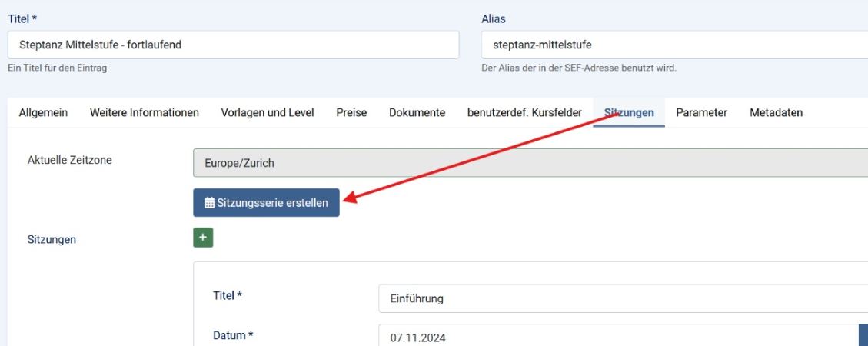Click the Alias hint text about SEF-Adresse
868x346 pixels.
coord(579,68)
